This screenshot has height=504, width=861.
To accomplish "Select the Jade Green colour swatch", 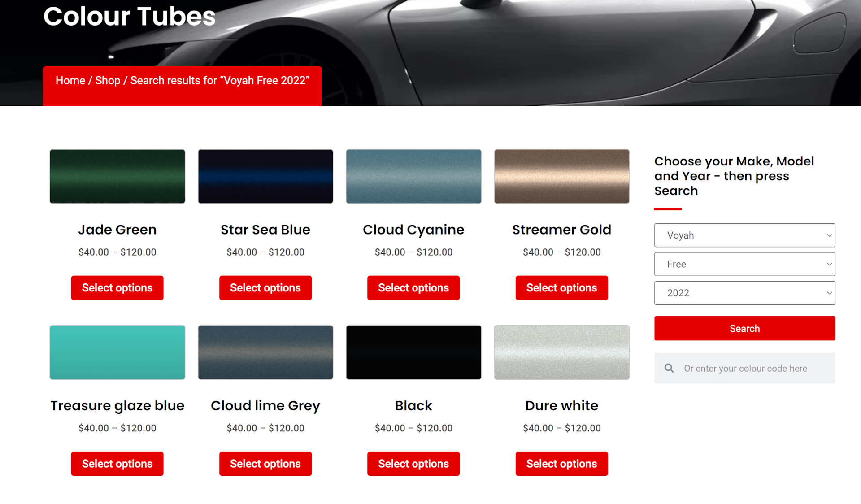I will pos(117,176).
